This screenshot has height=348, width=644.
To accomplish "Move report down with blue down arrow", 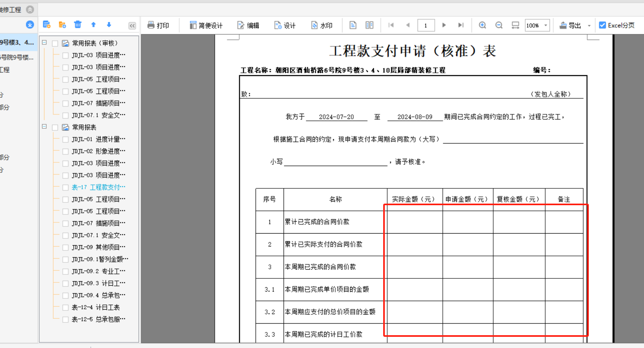I will tap(109, 25).
